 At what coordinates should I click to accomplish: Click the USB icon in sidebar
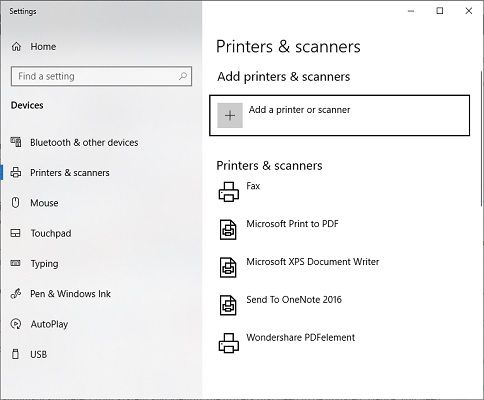coord(15,354)
